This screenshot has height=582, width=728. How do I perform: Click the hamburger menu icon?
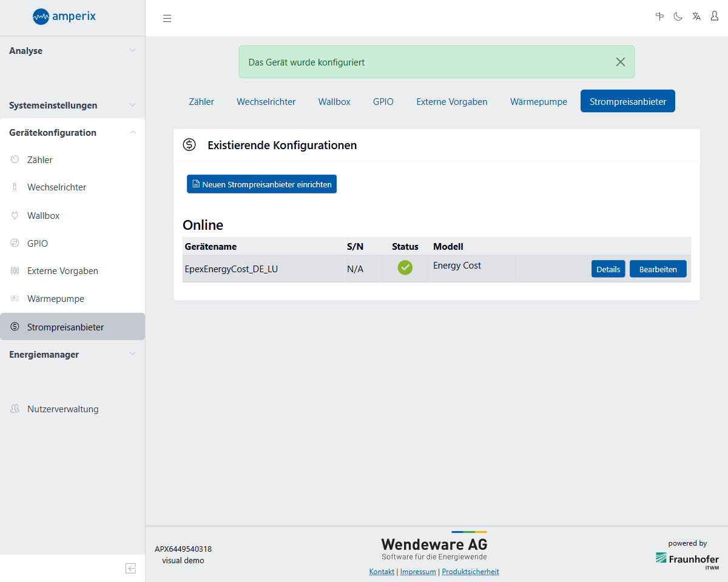[x=167, y=18]
